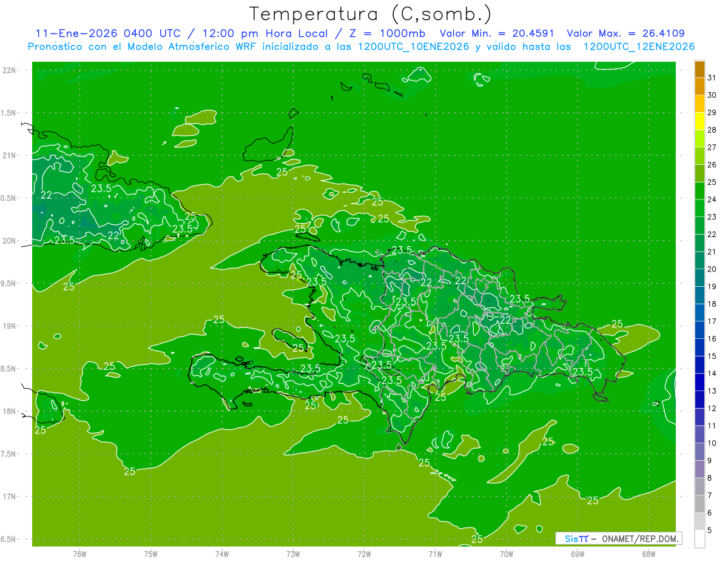Click the purple color bar segment between 8 and 9
Image resolution: width=728 pixels, height=562 pixels.
tap(699, 469)
